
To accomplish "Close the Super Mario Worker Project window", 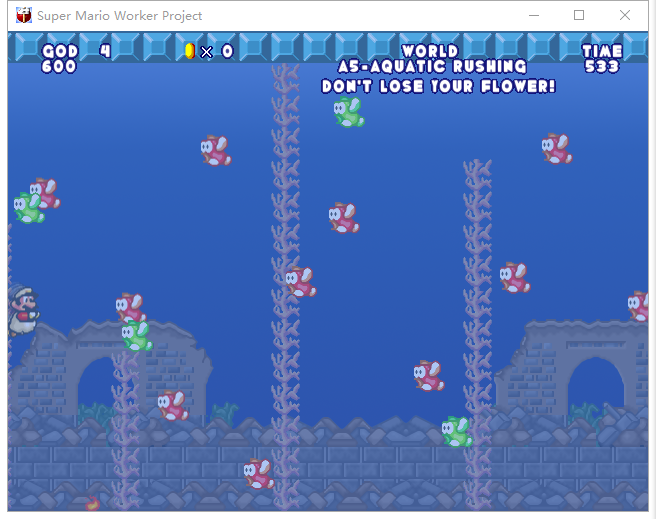I will point(625,15).
